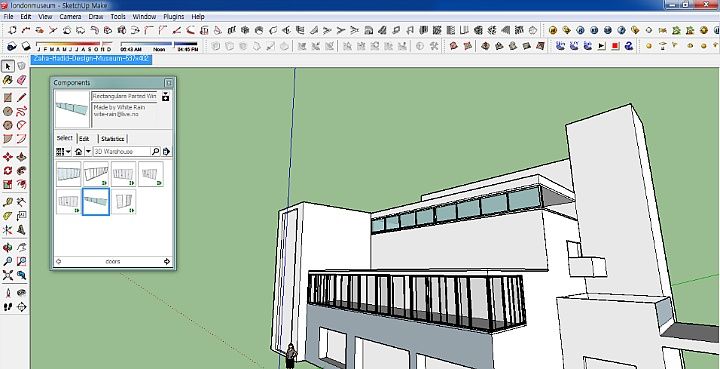
Task: Activate the Pan hand tool
Action: coord(22,248)
